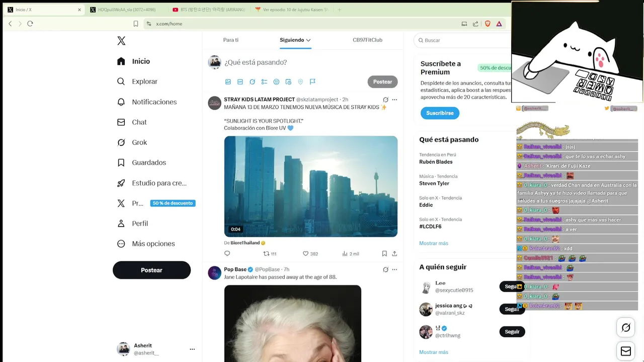
Task: Go back in browser
Action: (10, 24)
